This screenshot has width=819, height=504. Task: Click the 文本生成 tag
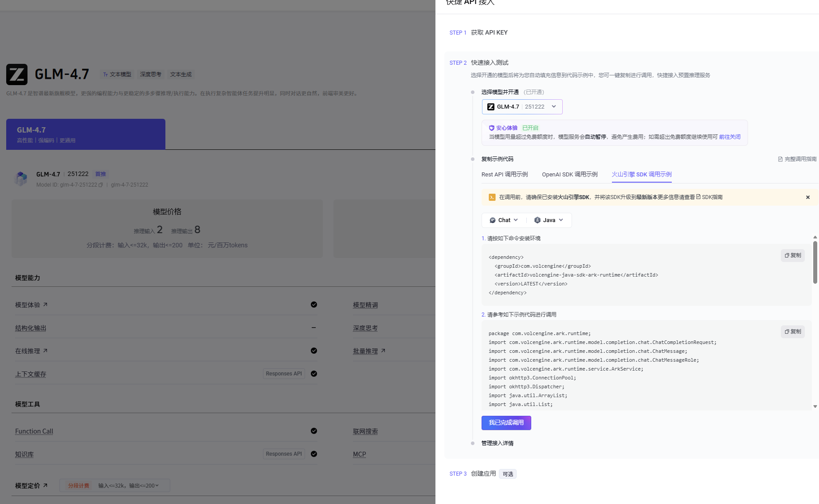(x=181, y=74)
